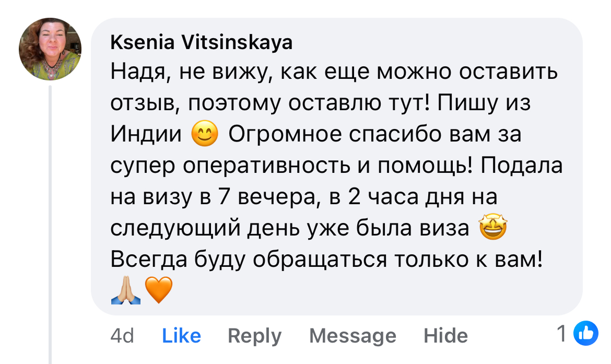Reply to Ksenia's comment
This screenshot has width=611, height=364.
(x=254, y=335)
